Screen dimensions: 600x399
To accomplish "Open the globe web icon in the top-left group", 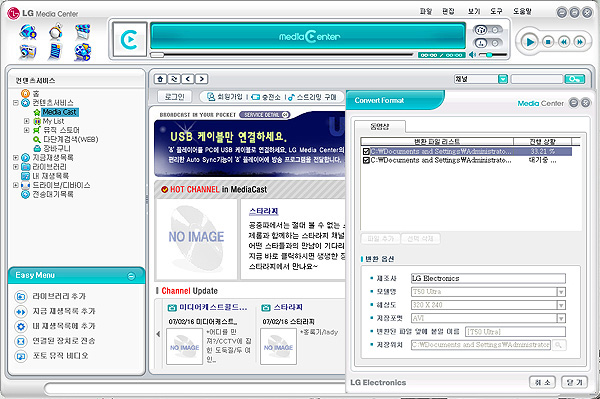I will tap(28, 32).
